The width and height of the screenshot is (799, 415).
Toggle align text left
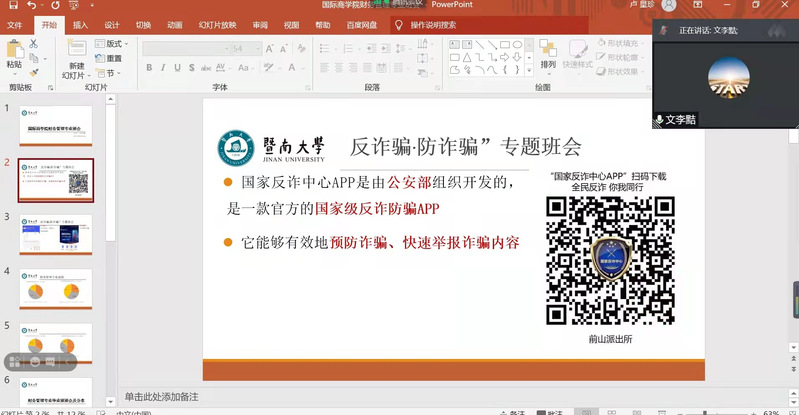[325, 68]
